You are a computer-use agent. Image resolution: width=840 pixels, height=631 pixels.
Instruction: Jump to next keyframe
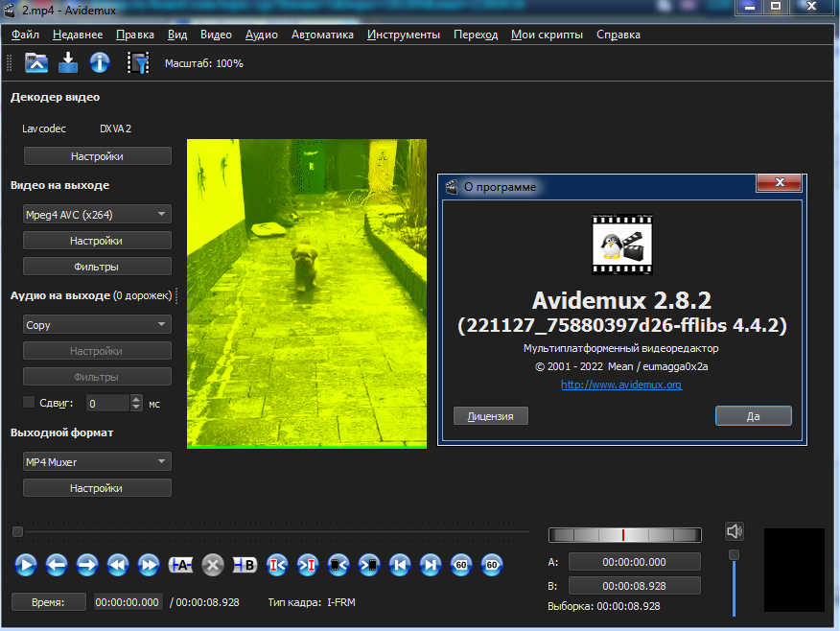tap(149, 565)
